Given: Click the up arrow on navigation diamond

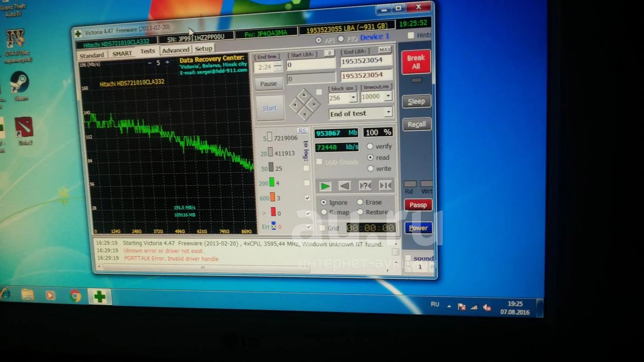Looking at the screenshot, I should click(305, 96).
